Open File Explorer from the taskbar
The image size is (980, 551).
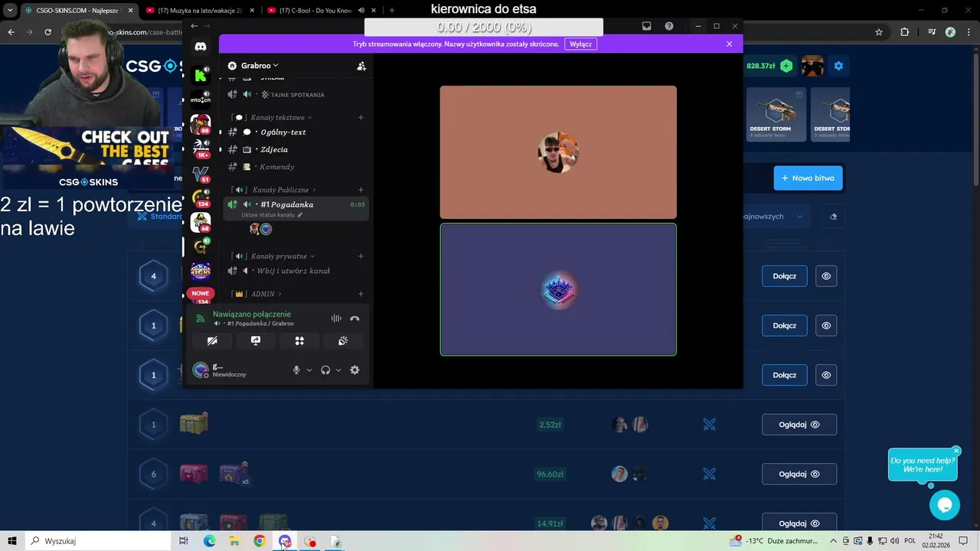pos(234,541)
